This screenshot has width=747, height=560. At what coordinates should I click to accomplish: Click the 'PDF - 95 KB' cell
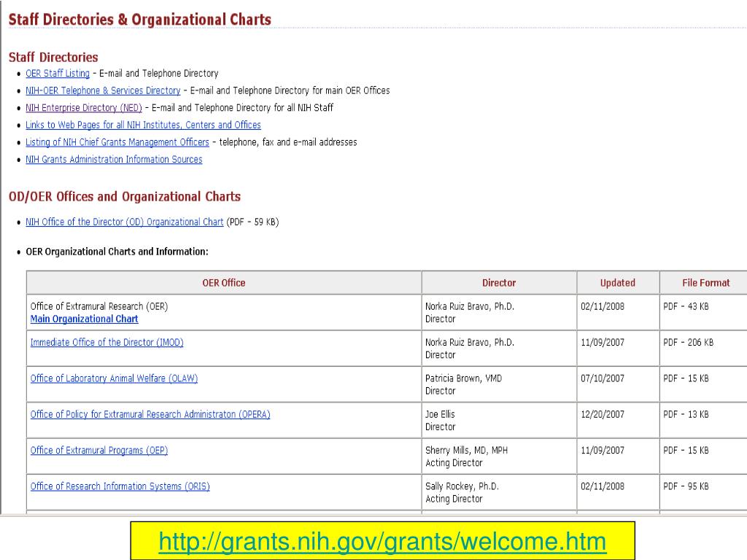click(x=704, y=492)
